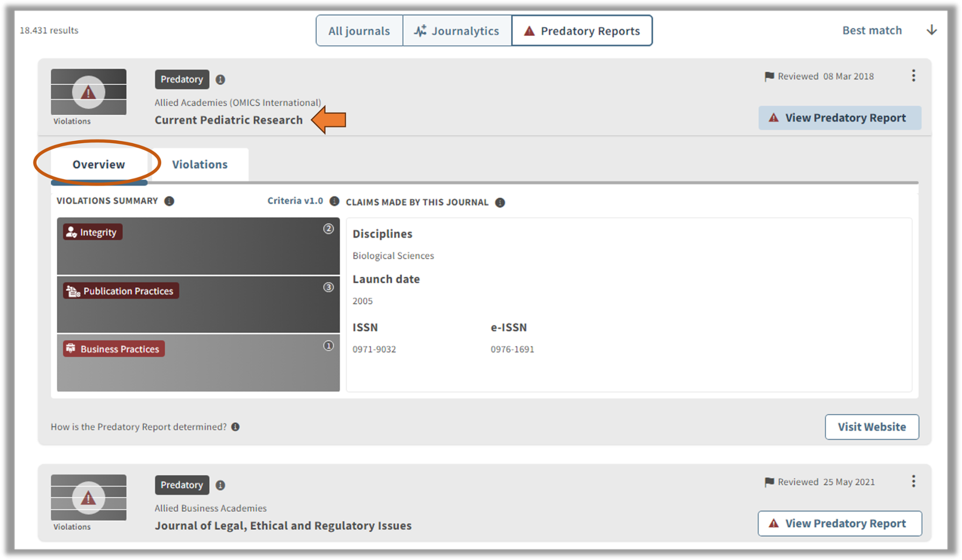Viewport: 962px width, 560px height.
Task: Click info icon beside the Allied Business Academies Predatory badge
Action: tap(220, 485)
